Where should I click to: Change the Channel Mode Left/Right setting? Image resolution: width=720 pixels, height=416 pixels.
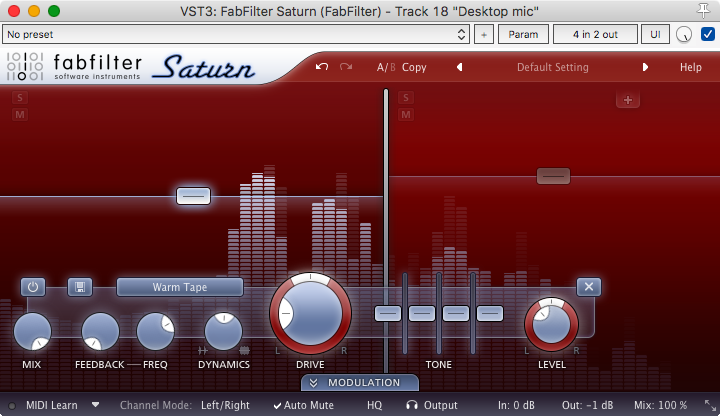225,405
